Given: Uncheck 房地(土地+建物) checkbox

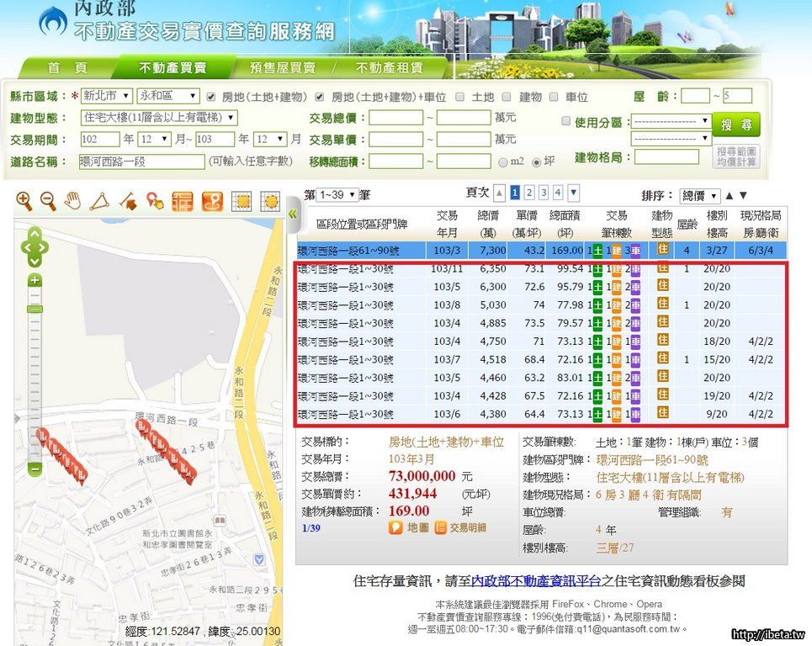Looking at the screenshot, I should pyautogui.click(x=212, y=97).
